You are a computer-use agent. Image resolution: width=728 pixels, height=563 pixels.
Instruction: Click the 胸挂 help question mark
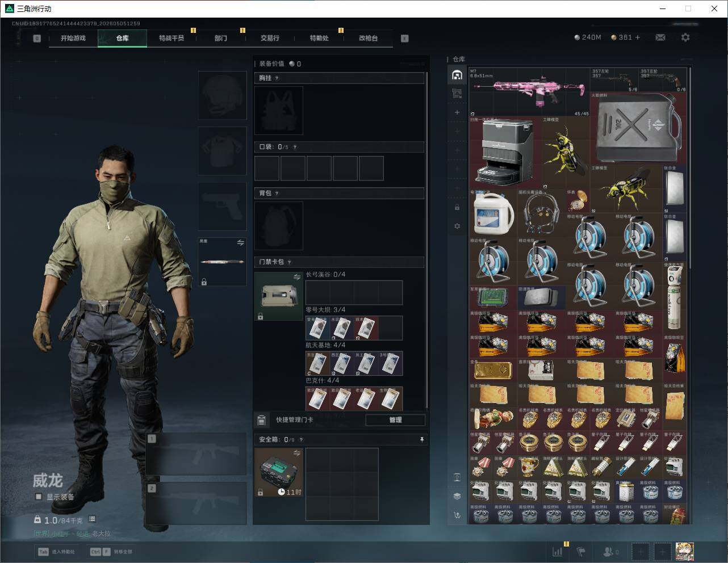(x=277, y=78)
